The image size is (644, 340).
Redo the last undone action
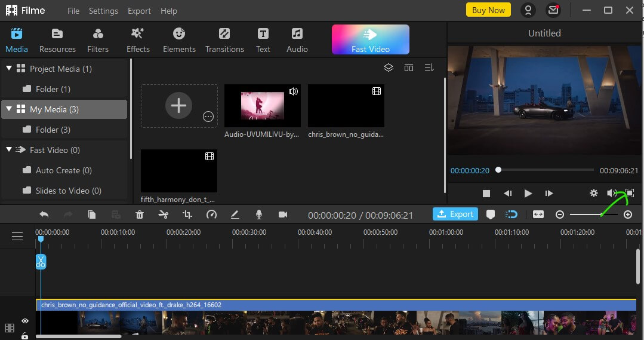click(68, 214)
